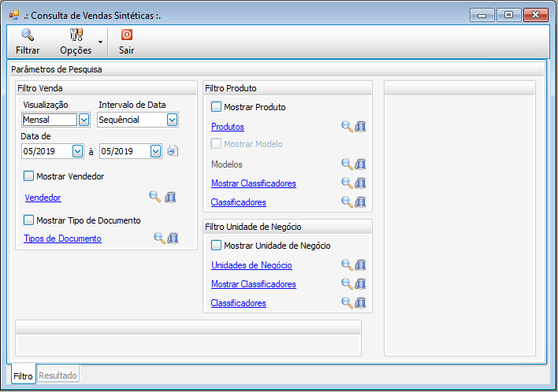The height and width of the screenshot is (392, 558).
Task: Switch to the Resultado tab
Action: click(x=58, y=375)
